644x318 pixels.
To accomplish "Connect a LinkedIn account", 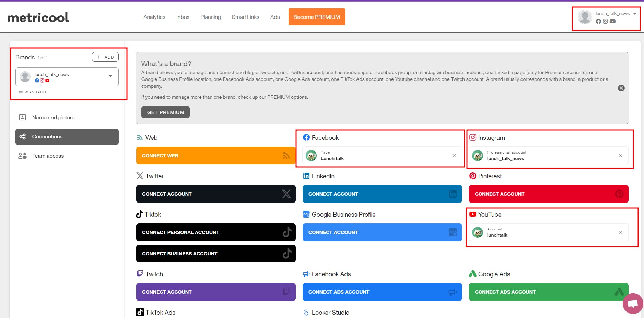I will pos(382,194).
